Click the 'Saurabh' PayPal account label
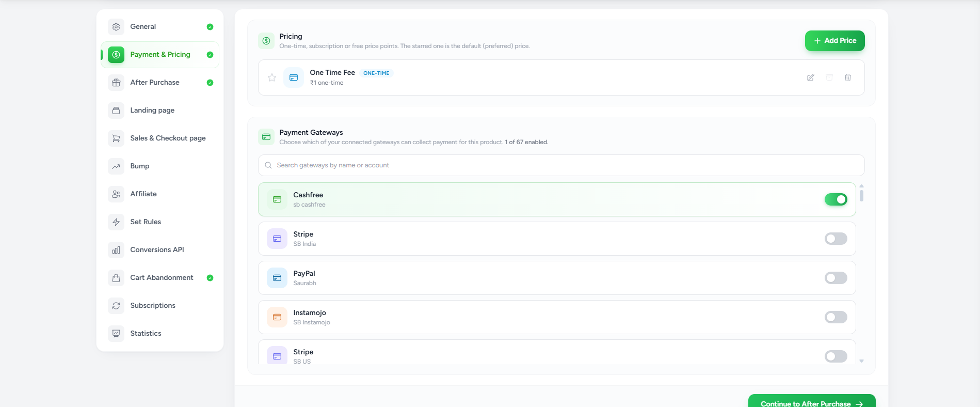The width and height of the screenshot is (980, 407). [304, 283]
